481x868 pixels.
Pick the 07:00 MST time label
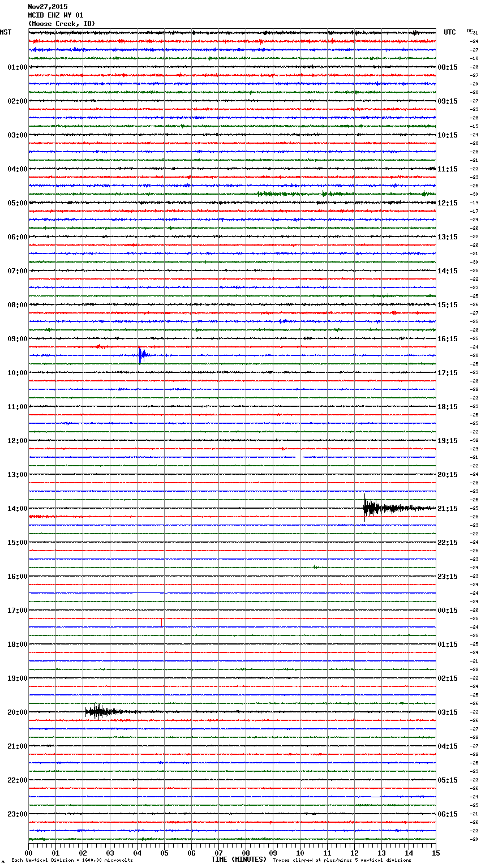(18, 271)
